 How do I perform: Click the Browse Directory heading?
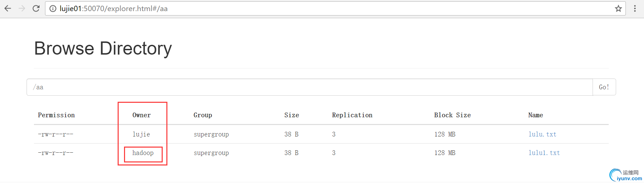coord(103,48)
